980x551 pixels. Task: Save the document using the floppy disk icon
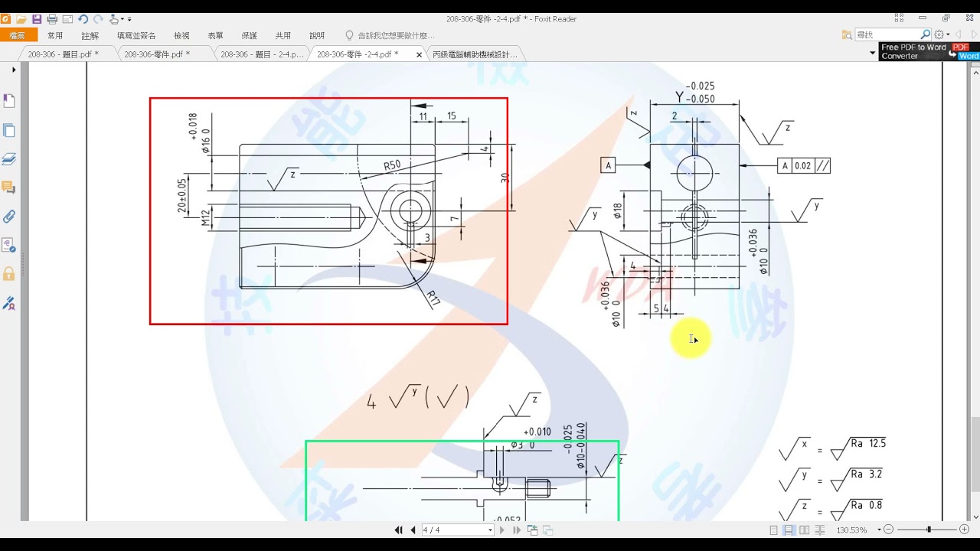click(x=37, y=19)
